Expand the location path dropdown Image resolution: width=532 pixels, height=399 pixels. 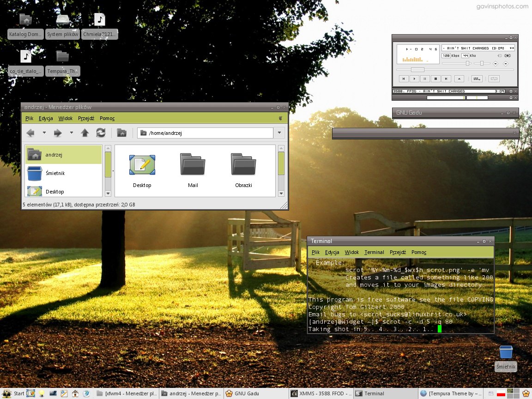[279, 133]
